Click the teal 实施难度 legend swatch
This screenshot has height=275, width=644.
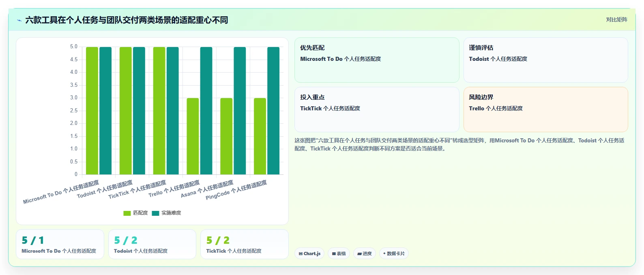[155, 213]
